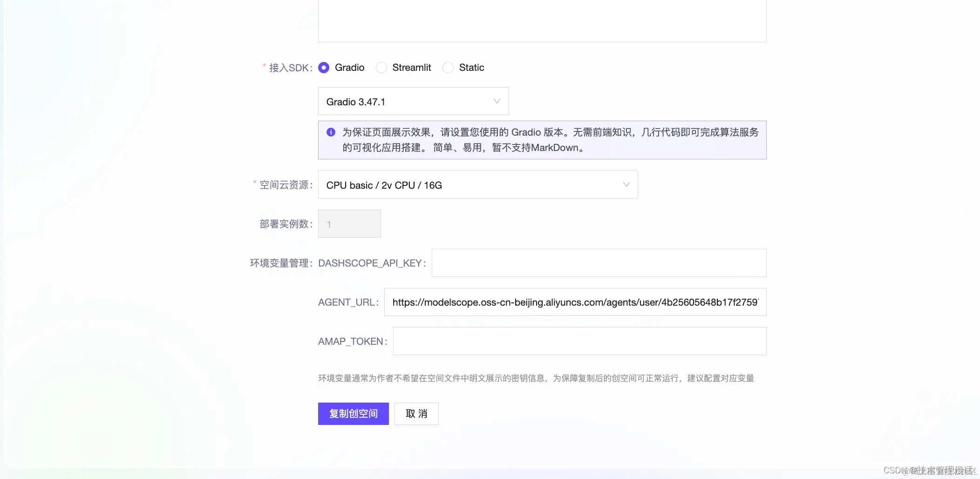
Task: Click the DASHSCOPE_API_KEY input field
Action: pos(598,262)
